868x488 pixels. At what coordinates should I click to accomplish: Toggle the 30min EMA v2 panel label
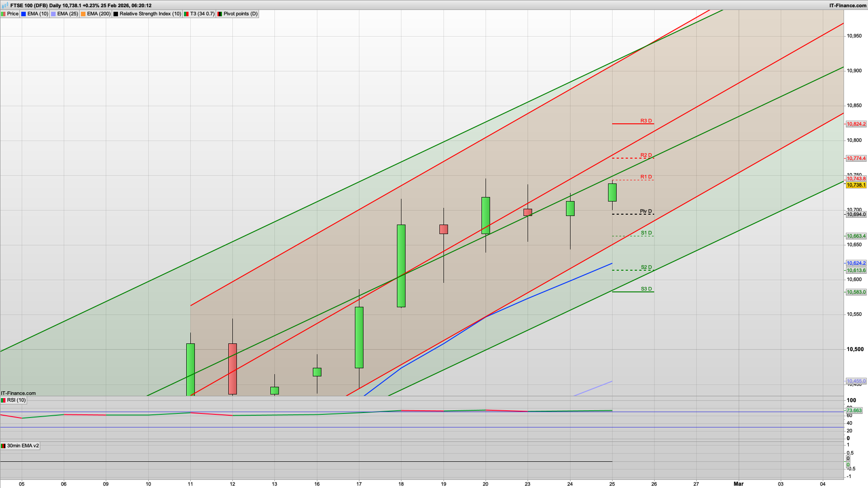(x=21, y=446)
